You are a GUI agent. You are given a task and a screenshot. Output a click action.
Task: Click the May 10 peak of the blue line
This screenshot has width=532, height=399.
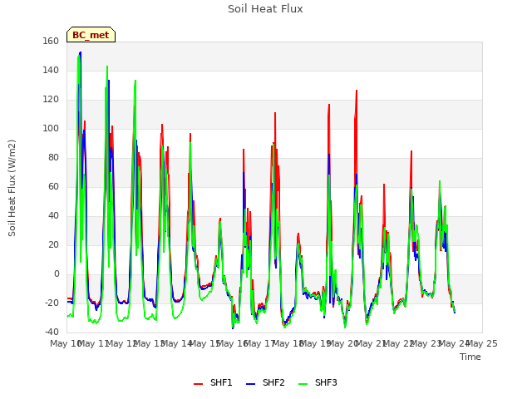click(x=81, y=52)
